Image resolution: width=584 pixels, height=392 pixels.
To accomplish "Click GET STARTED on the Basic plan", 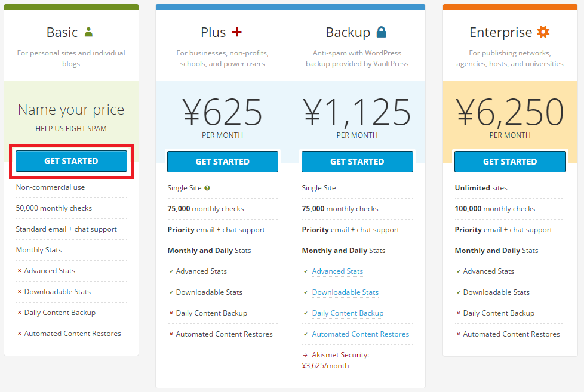I will 70,161.
